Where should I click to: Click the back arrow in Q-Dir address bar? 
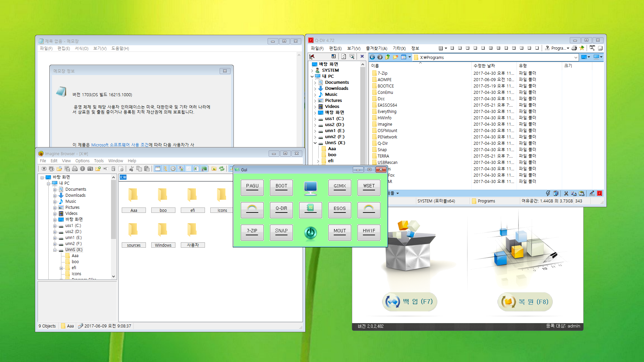[x=372, y=57]
